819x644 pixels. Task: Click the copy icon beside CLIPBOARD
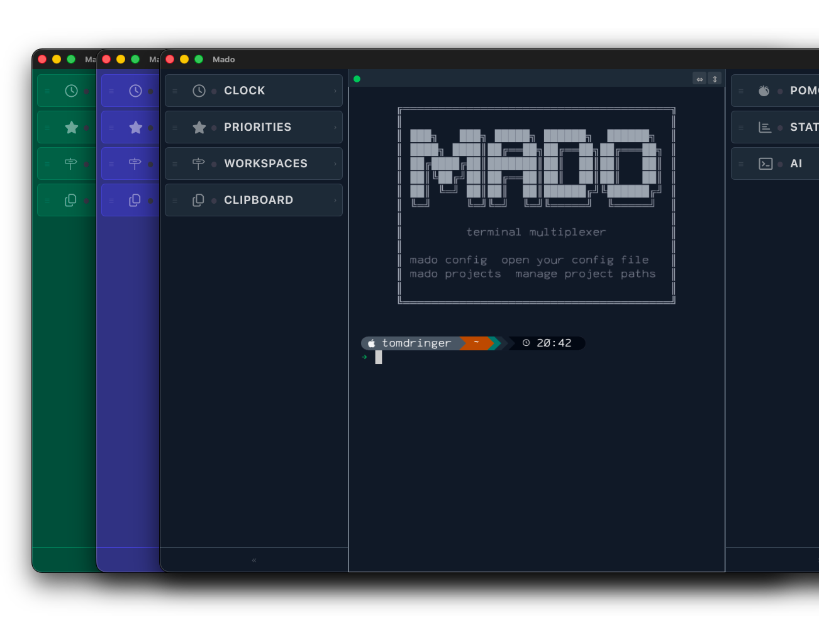pyautogui.click(x=199, y=200)
